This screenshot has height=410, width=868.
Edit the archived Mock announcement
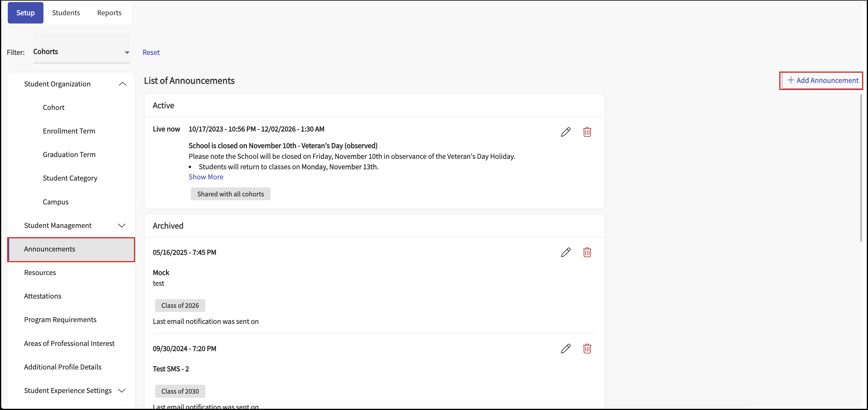pyautogui.click(x=566, y=252)
